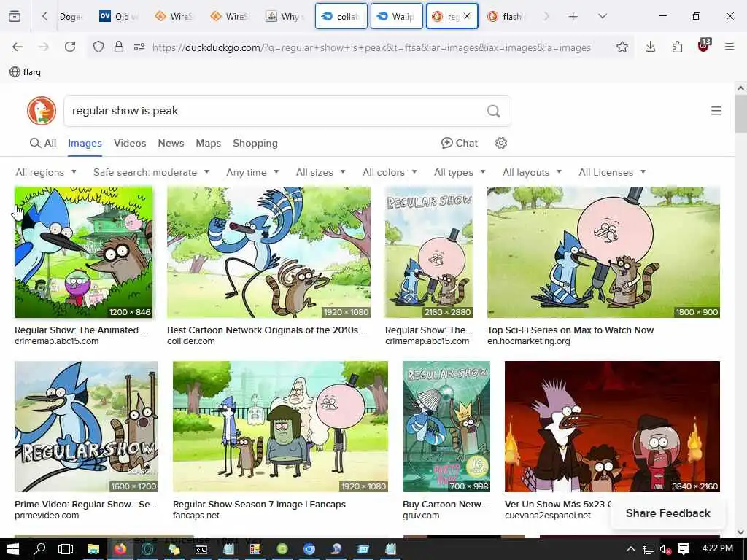This screenshot has width=747, height=560.
Task: Open the Firefox hamburger application menu
Action: click(729, 47)
